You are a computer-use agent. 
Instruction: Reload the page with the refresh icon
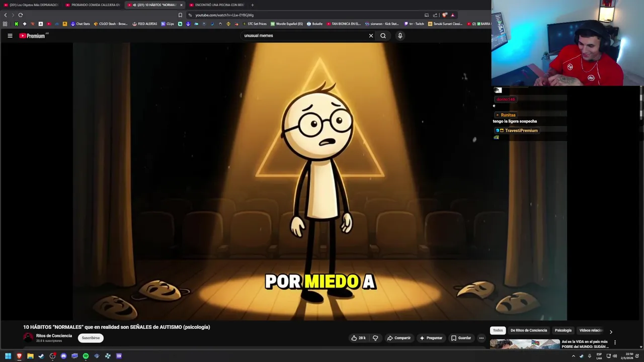coord(20,15)
